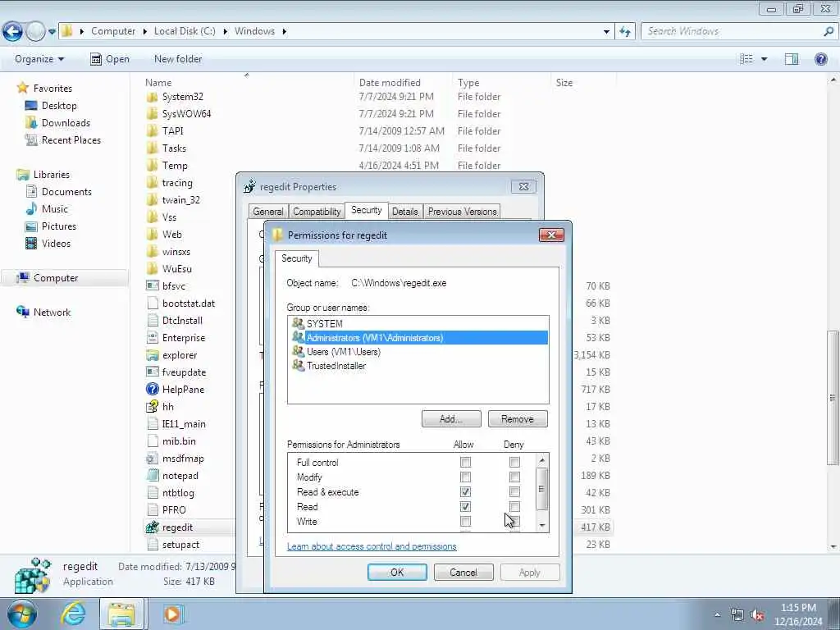Image resolution: width=840 pixels, height=630 pixels.
Task: Allow Modify permission checkbox
Action: point(466,477)
